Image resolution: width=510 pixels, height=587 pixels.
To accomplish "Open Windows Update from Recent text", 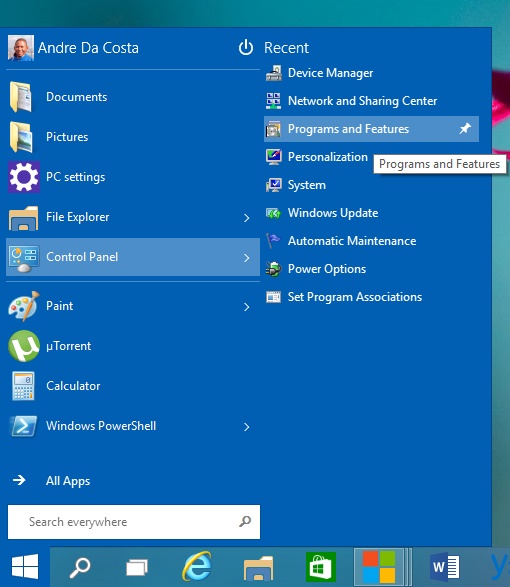I will [x=333, y=213].
